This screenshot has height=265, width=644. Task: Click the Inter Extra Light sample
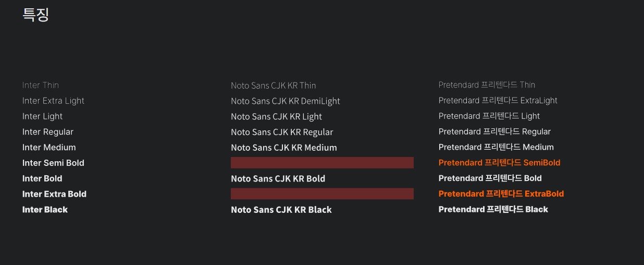pos(53,101)
